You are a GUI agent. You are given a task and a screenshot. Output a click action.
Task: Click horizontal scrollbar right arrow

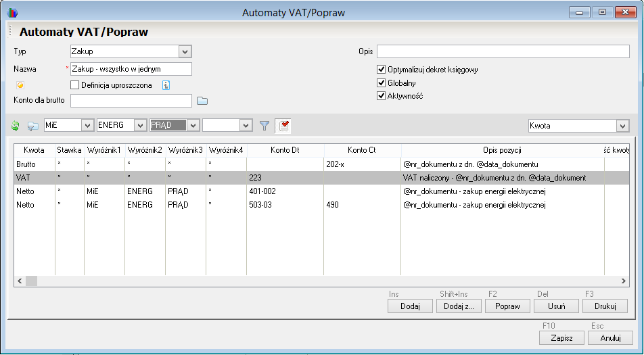pyautogui.click(x=624, y=281)
